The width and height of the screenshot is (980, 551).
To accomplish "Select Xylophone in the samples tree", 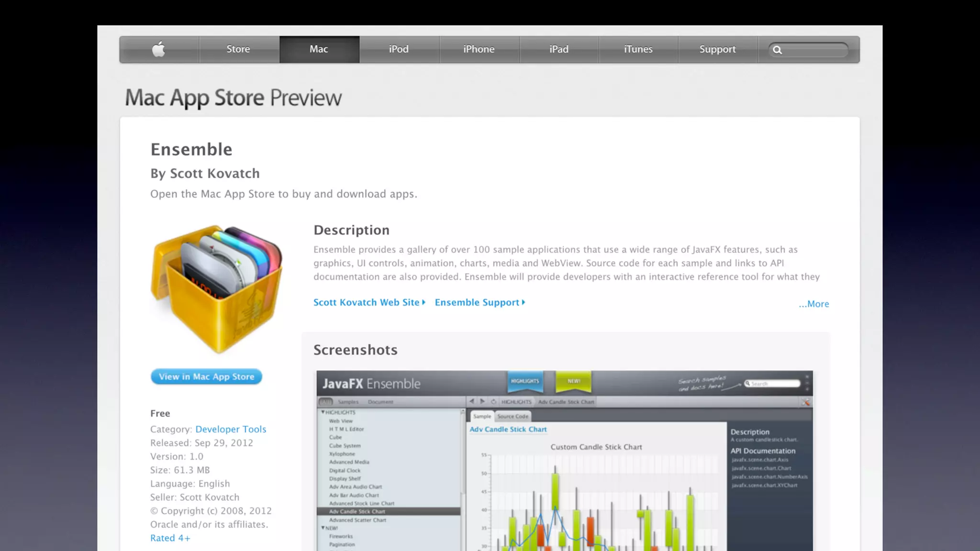I will (x=342, y=453).
